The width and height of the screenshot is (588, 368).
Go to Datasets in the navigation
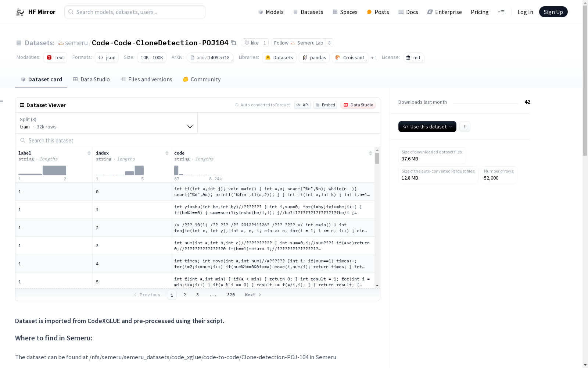308,12
